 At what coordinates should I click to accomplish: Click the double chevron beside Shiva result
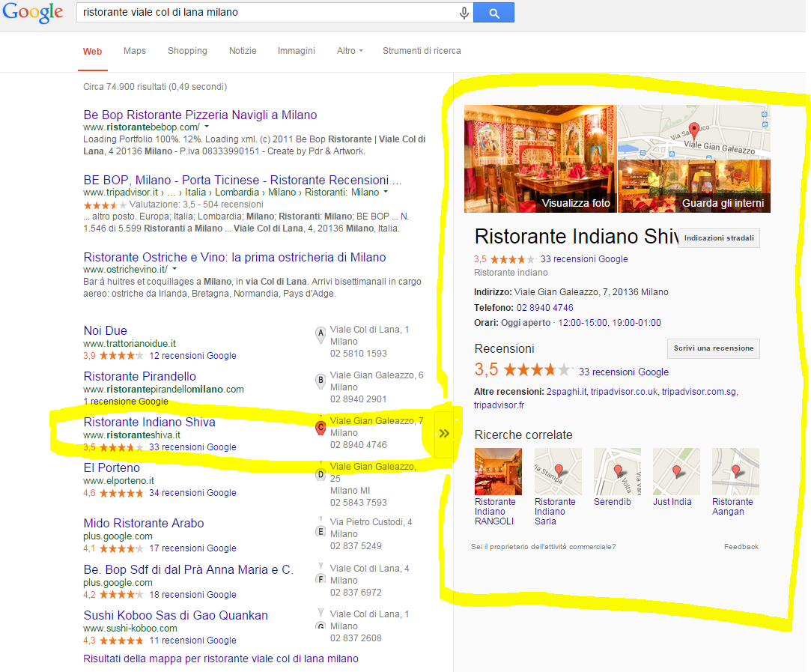click(x=444, y=434)
